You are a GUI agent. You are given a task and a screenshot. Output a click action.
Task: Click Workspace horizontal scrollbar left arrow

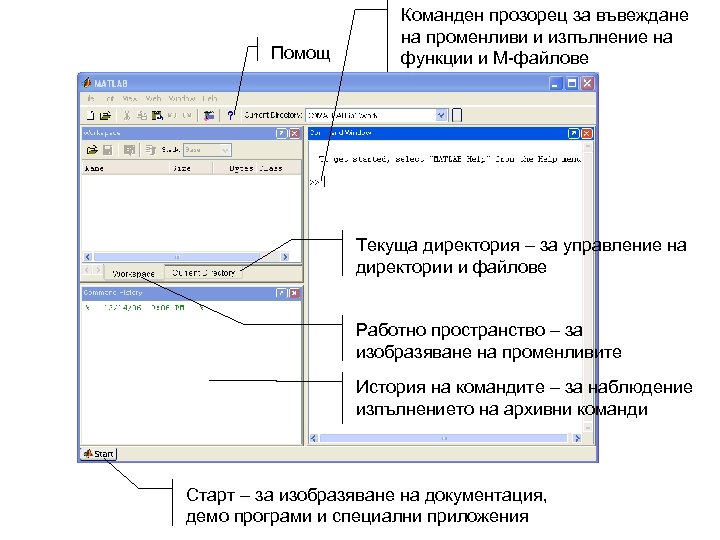88,257
